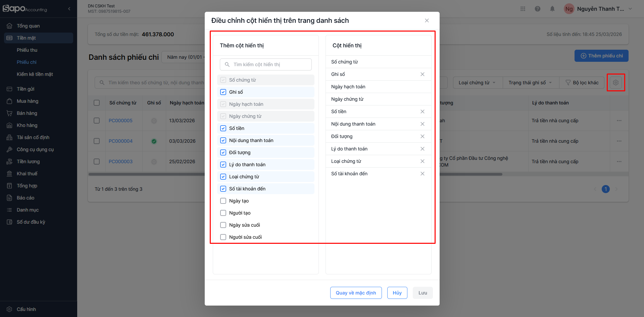This screenshot has width=644, height=317.
Task: Open the user account dropdown chevron
Action: tap(630, 9)
